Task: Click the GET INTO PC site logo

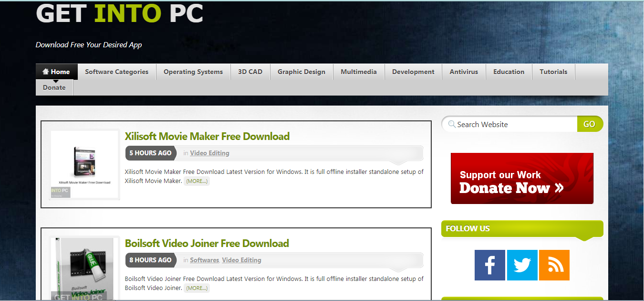Action: click(120, 13)
